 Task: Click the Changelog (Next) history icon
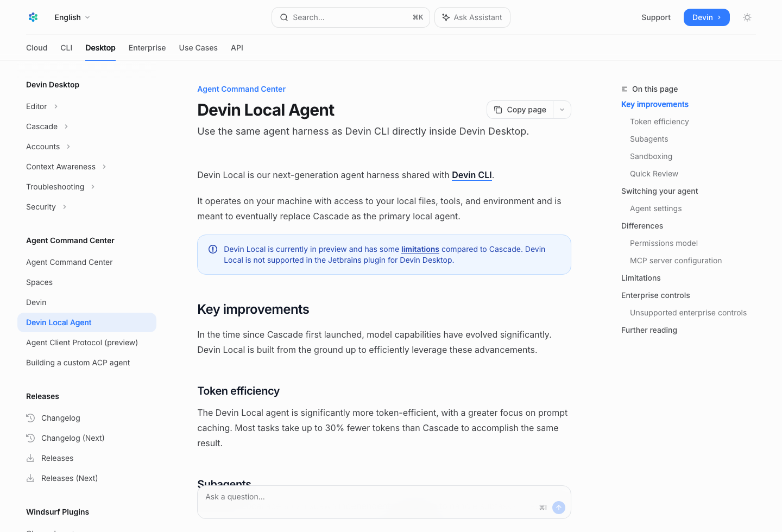pyautogui.click(x=30, y=438)
